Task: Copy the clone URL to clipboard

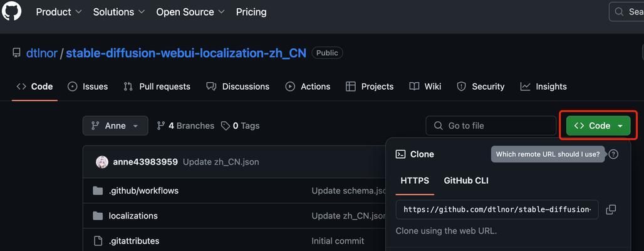Action: pos(611,210)
